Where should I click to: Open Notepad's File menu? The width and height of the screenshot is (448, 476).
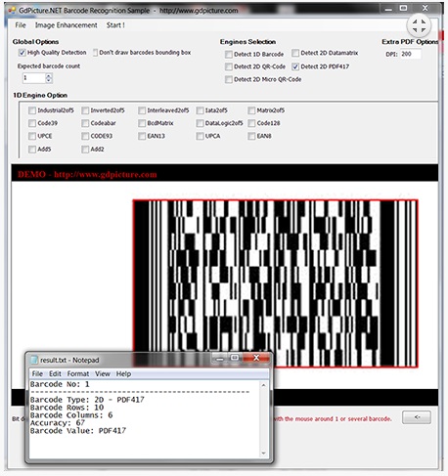click(x=37, y=373)
